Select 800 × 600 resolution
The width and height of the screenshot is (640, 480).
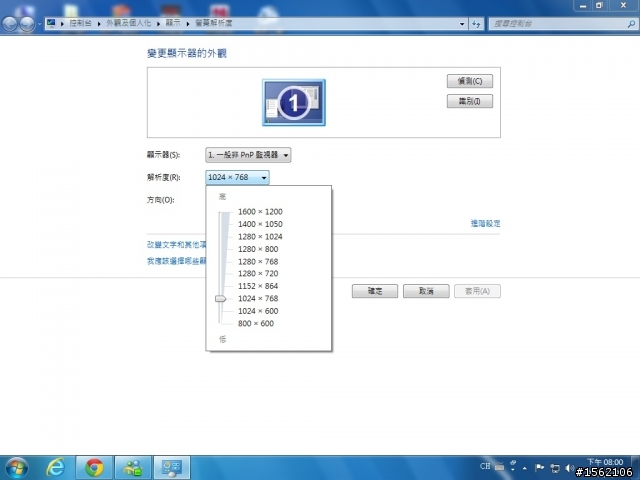[x=256, y=323]
